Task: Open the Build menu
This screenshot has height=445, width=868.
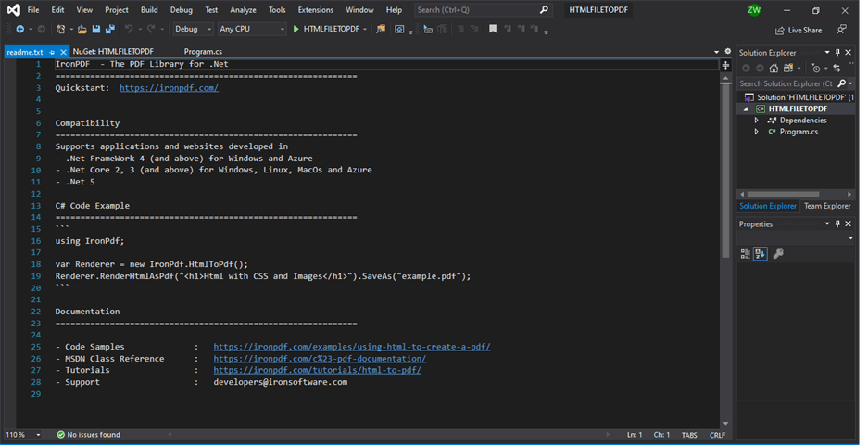Action: click(x=149, y=10)
